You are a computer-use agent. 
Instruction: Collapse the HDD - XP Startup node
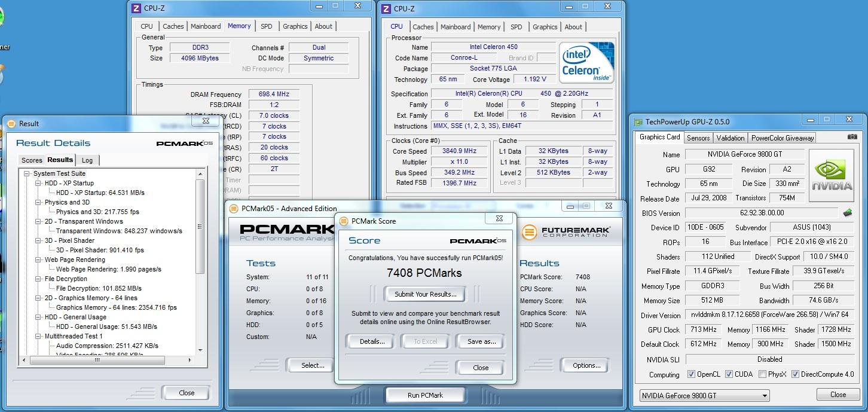(x=38, y=183)
